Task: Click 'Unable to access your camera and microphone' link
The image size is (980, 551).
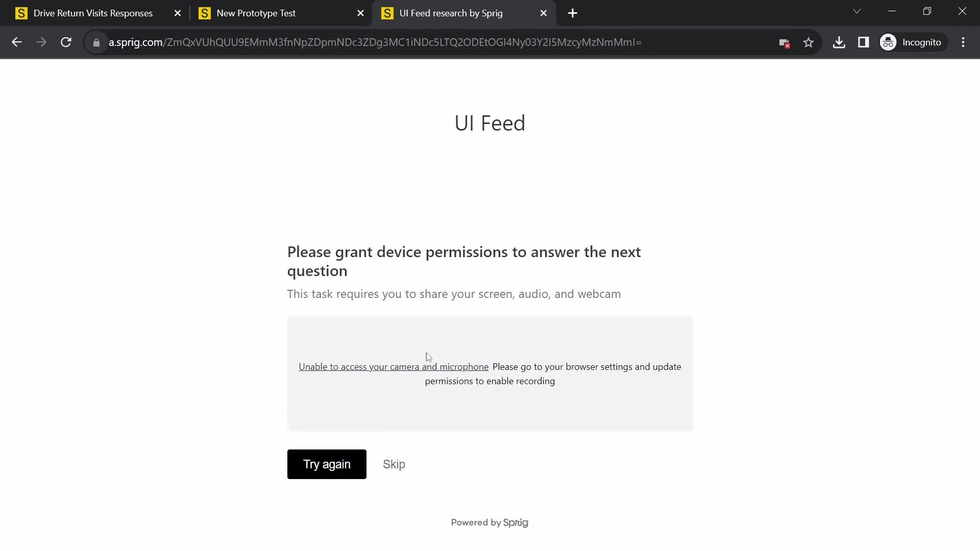Action: point(394,367)
